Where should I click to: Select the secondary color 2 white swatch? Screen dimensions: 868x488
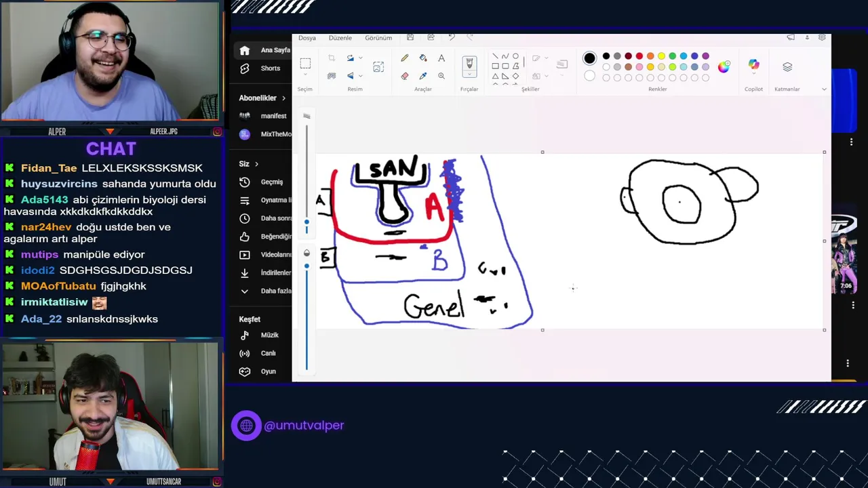[589, 76]
